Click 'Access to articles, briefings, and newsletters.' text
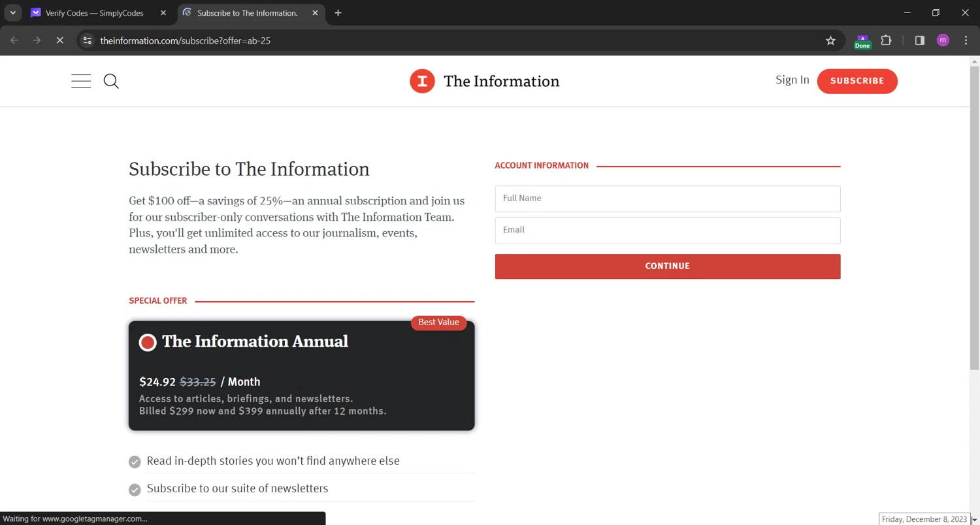The width and height of the screenshot is (980, 525). pos(246,398)
